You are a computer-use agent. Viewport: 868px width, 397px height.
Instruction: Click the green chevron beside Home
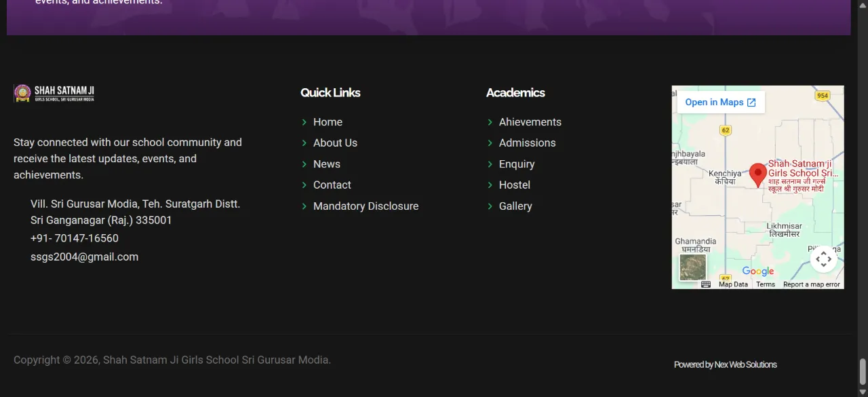pos(304,122)
